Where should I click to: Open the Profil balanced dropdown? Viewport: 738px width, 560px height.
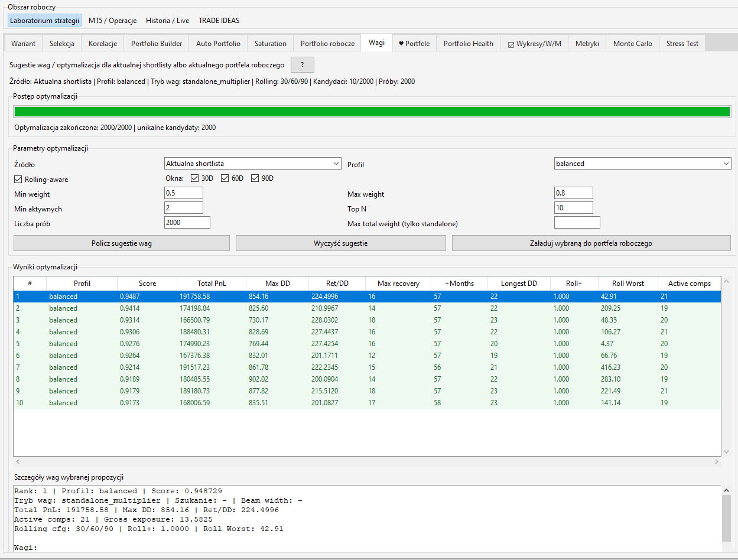click(643, 164)
